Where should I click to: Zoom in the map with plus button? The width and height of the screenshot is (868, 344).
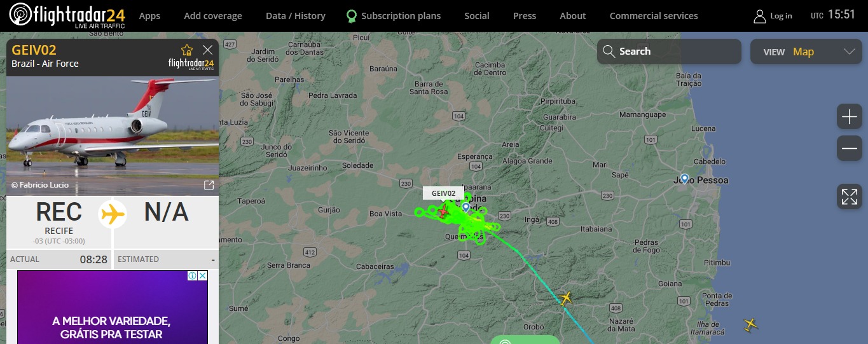[x=850, y=117]
